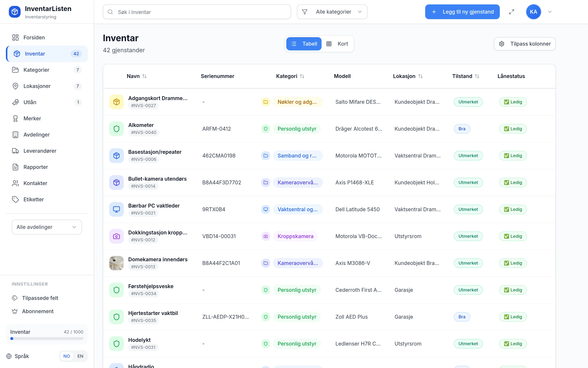Screen dimensions: 588x368
Task: Click the InventarListen cube logo
Action: click(x=15, y=12)
